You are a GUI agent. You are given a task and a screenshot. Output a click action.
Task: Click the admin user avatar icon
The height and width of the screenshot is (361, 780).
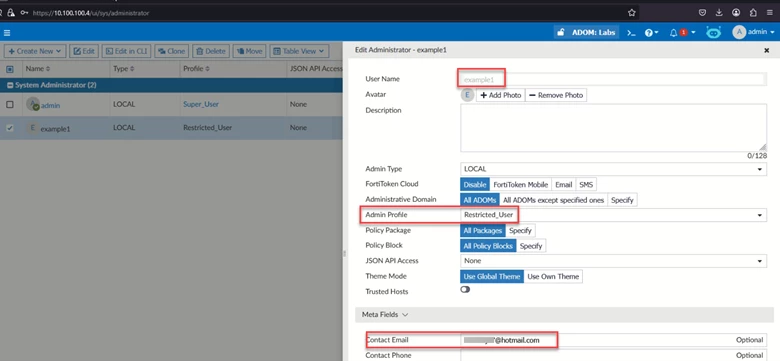click(x=739, y=32)
